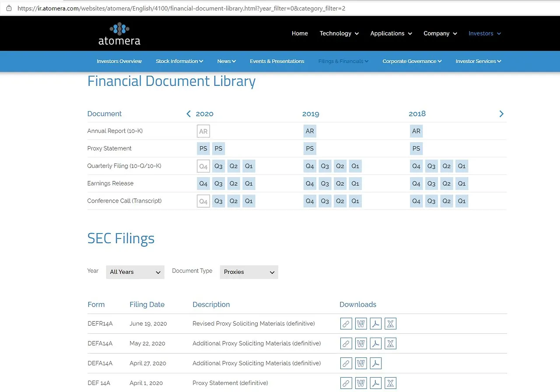Open Events & Presentations
Screen dimensions: 560x392
pyautogui.click(x=277, y=61)
